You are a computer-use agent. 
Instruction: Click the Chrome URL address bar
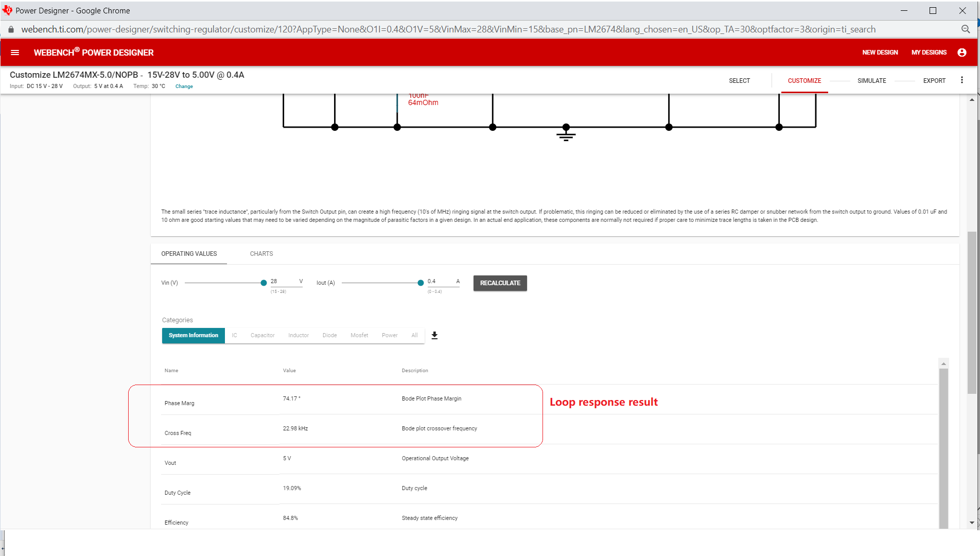pos(448,29)
